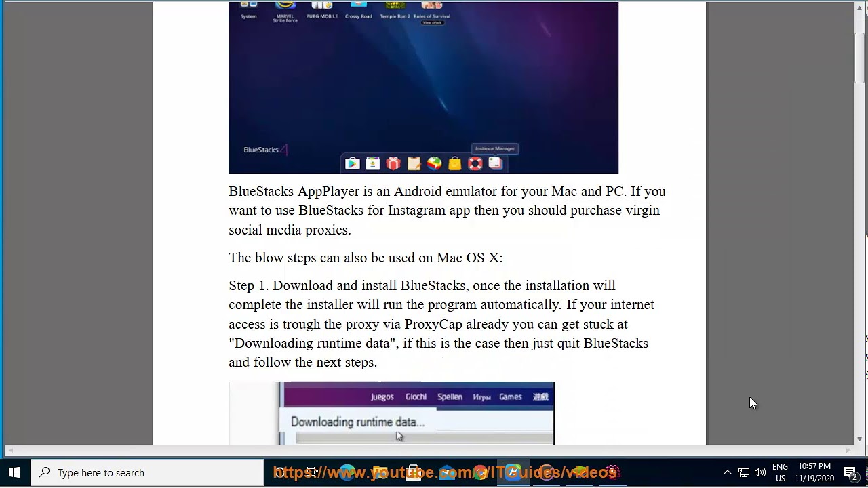Click the Downloading runtime data image

click(391, 413)
